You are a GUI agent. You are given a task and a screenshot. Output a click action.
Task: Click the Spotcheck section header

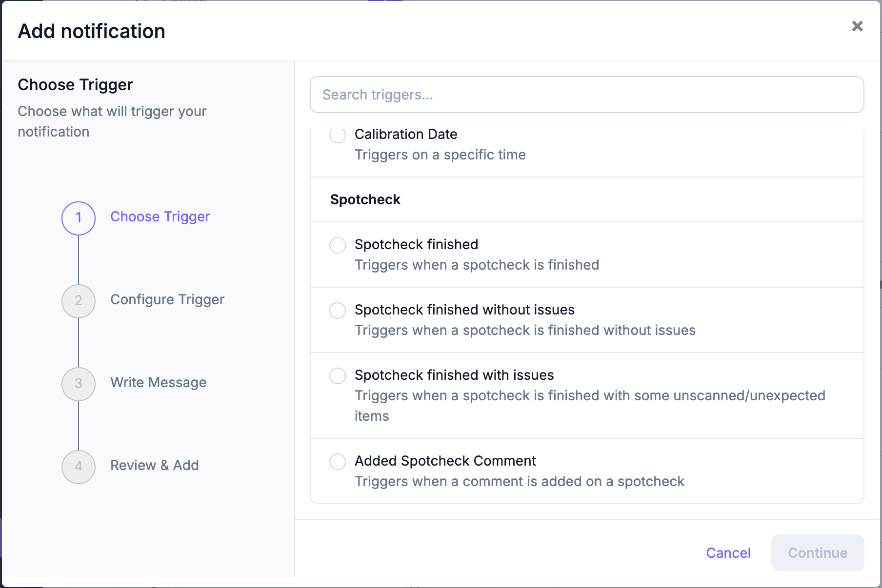point(365,199)
